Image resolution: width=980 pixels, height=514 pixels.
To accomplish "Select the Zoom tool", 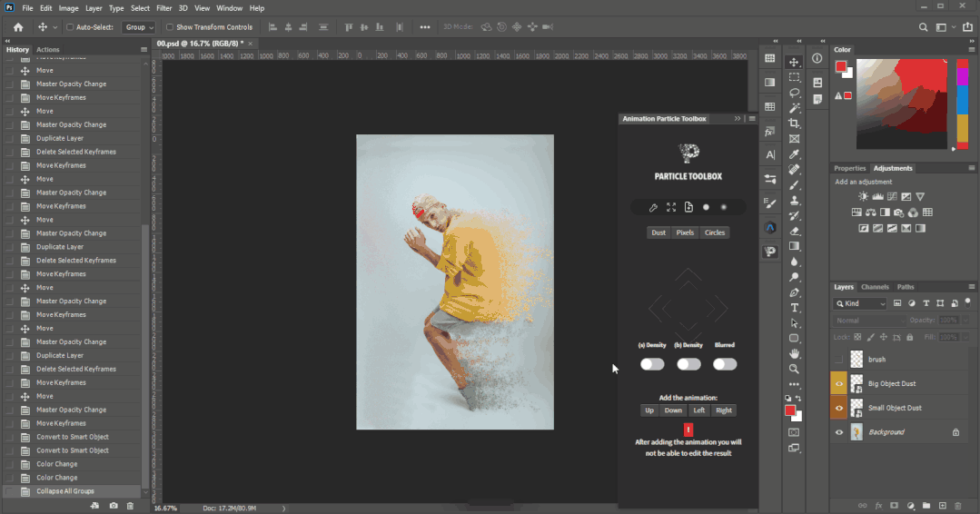I will click(x=795, y=370).
